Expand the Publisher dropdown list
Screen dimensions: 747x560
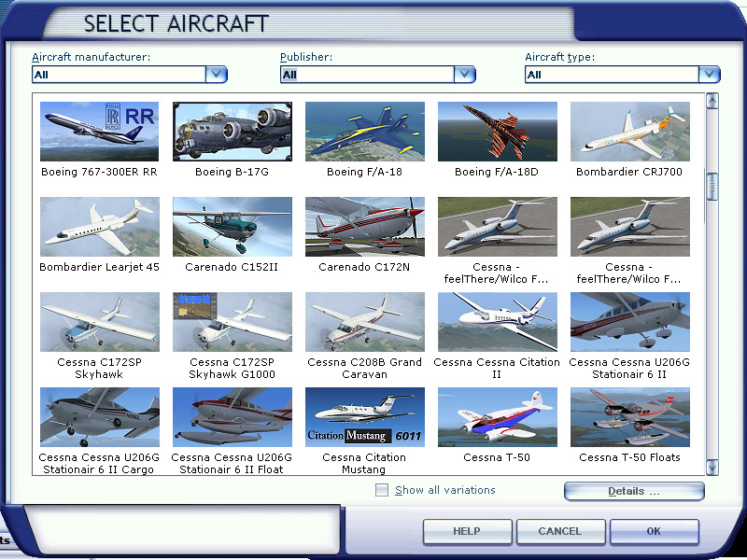[464, 75]
